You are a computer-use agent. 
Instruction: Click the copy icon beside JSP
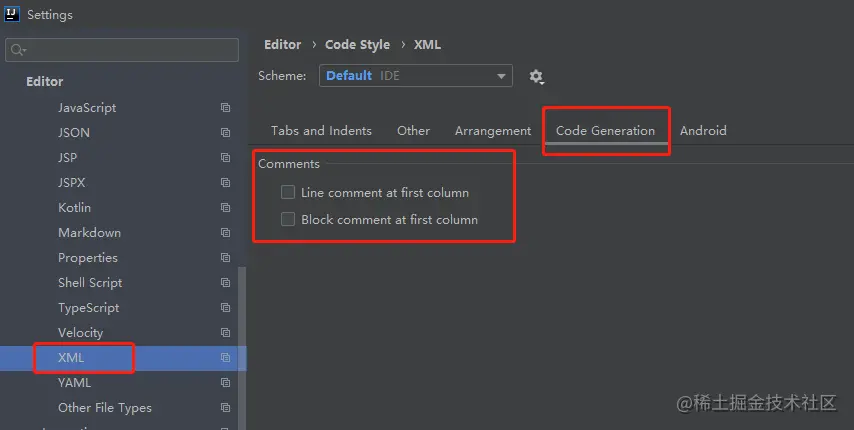click(x=225, y=157)
